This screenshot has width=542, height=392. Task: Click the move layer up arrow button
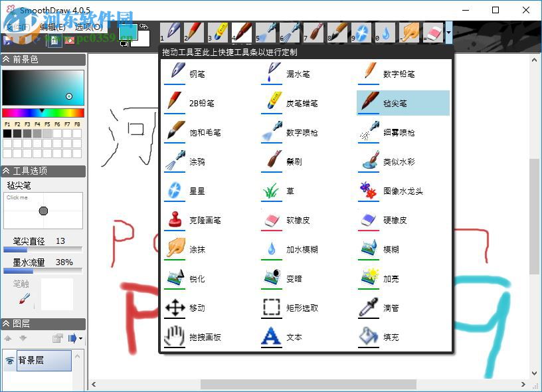(8, 338)
